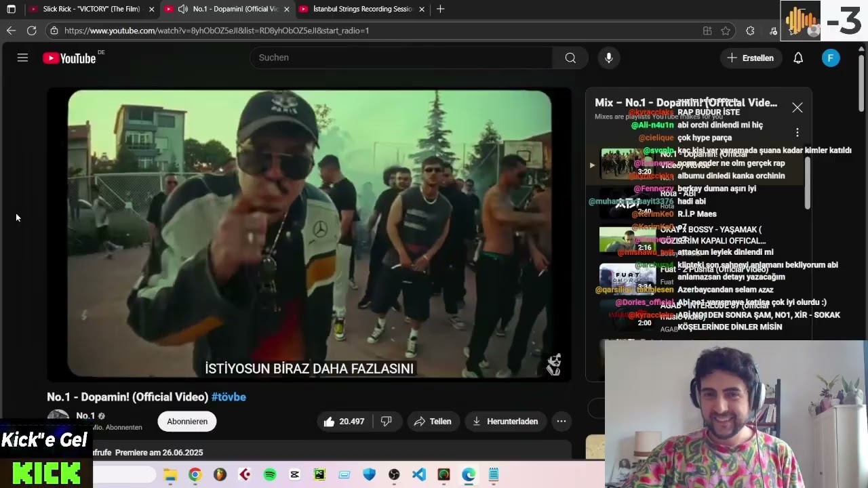Image resolution: width=868 pixels, height=488 pixels.
Task: Open the account avatar menu
Action: pyautogui.click(x=831, y=58)
